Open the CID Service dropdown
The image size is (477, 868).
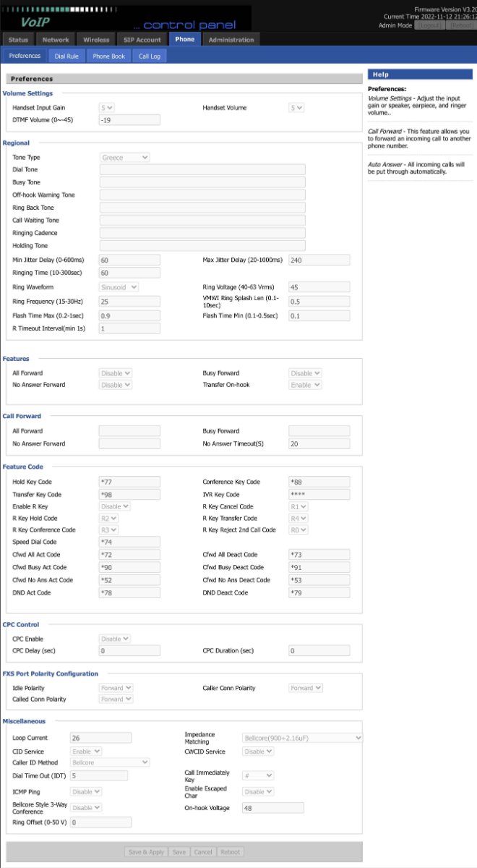[x=86, y=752]
